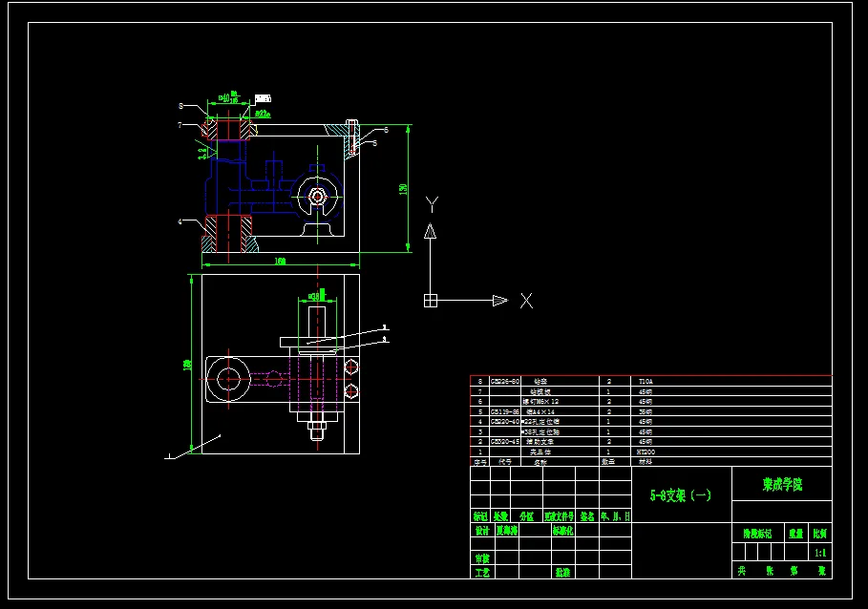Click the "螺钉M6×12" parts list entry
This screenshot has width=868, height=609.
point(540,402)
